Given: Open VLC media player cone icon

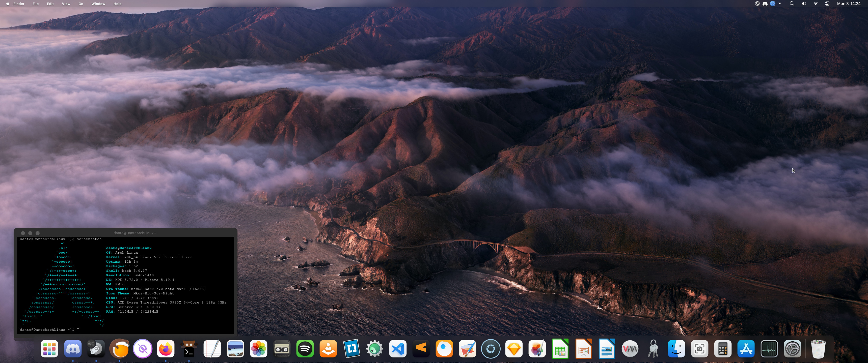Looking at the screenshot, I should (328, 349).
